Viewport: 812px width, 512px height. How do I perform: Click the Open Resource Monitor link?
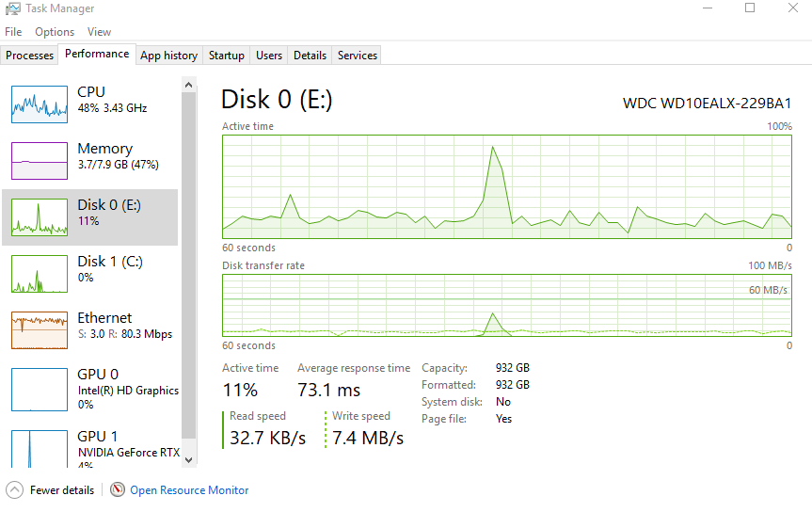click(189, 490)
